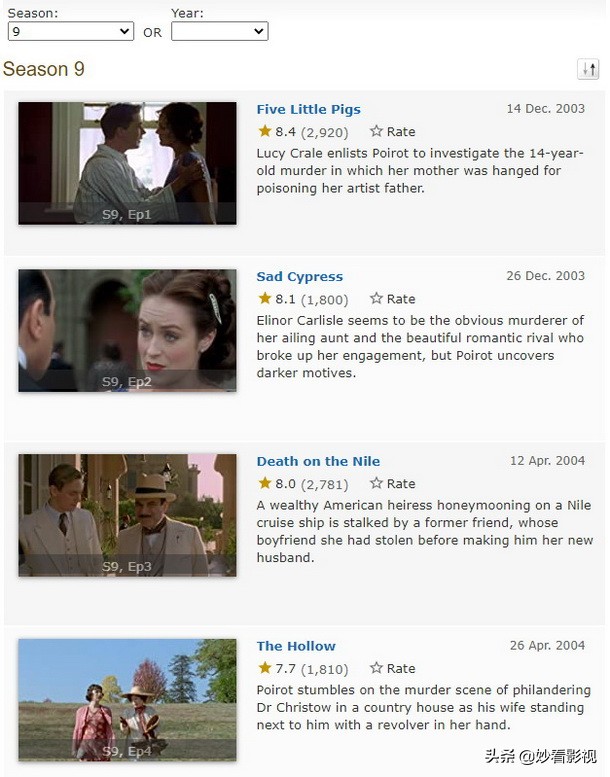Click the Rate star for The Hollow
Viewport: 610px width, 777px height.
(x=376, y=668)
